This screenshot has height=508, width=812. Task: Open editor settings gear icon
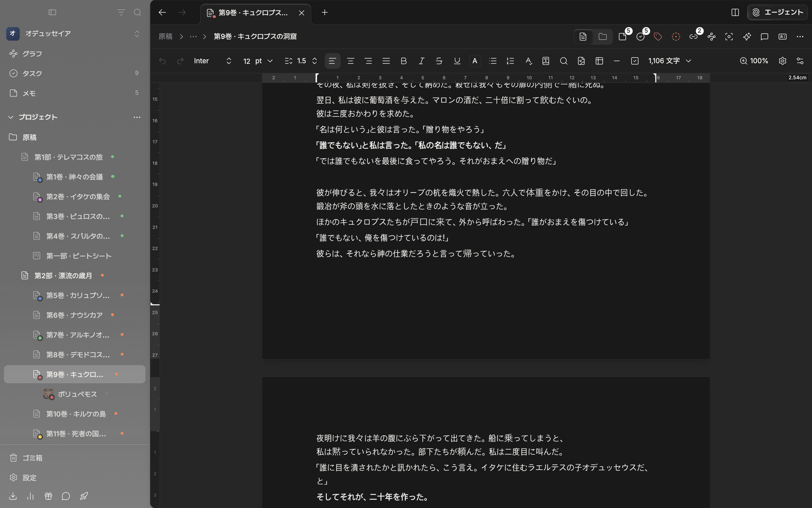pos(782,61)
